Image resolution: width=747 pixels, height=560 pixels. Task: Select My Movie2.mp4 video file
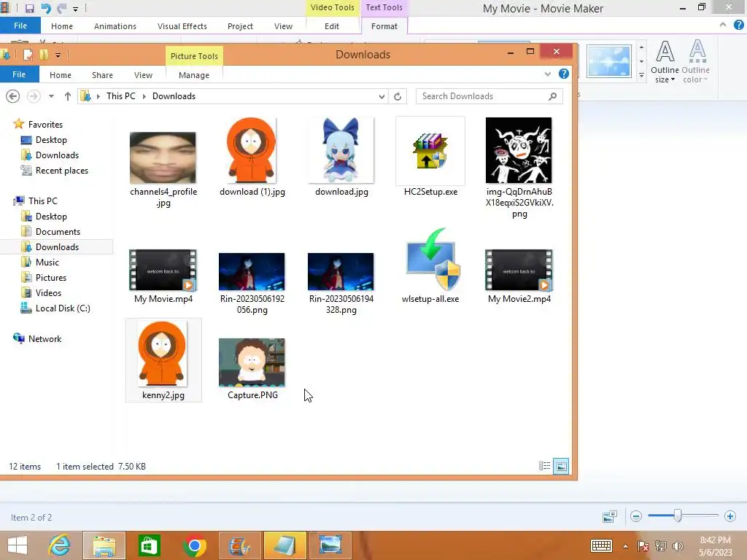coord(519,276)
